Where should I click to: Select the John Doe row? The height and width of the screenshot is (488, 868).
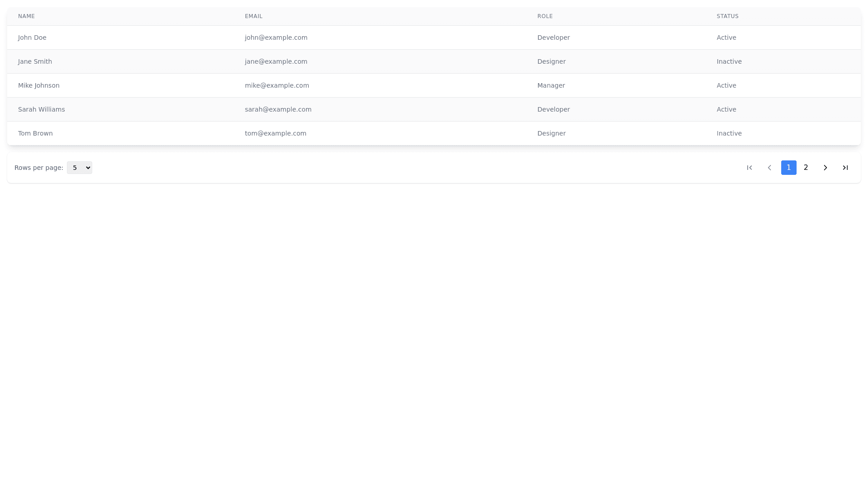tap(32, 38)
